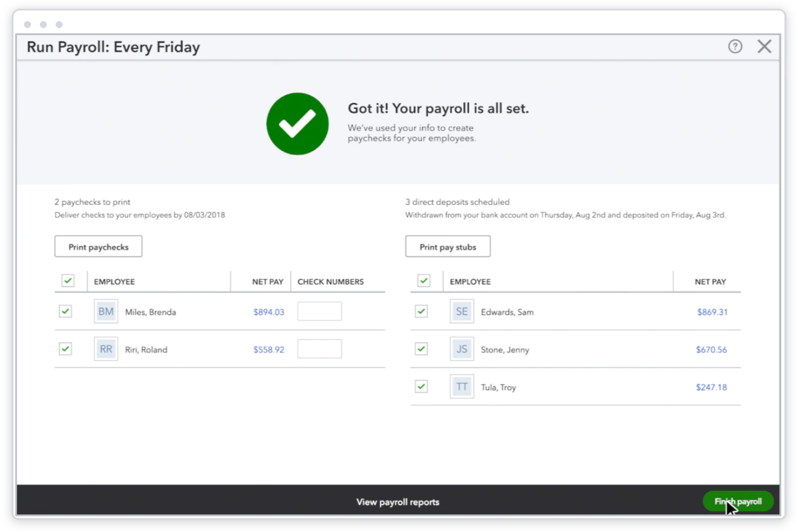Click the green Finish payroll button
The height and width of the screenshot is (532, 798).
click(738, 501)
